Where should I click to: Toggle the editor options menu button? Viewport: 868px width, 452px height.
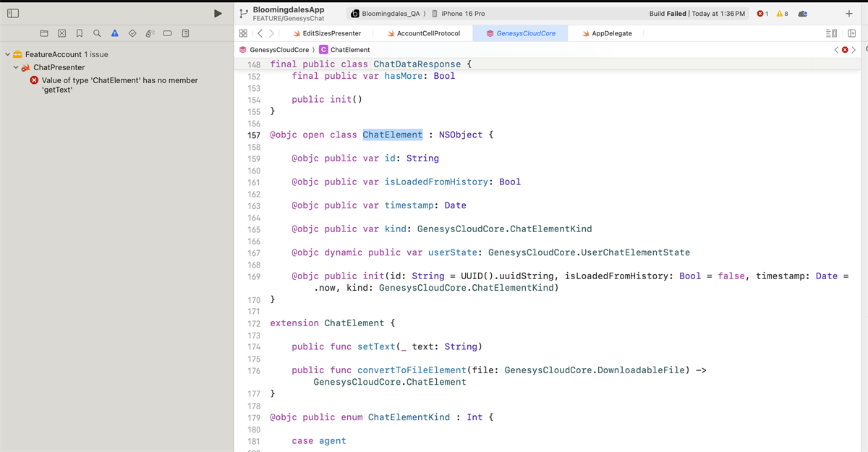pyautogui.click(x=829, y=33)
